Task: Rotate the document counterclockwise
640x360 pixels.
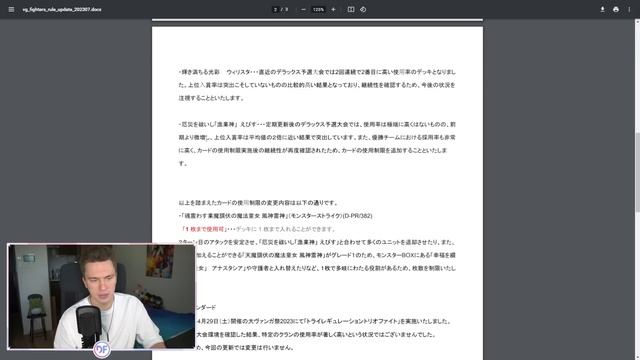Action: pyautogui.click(x=363, y=9)
